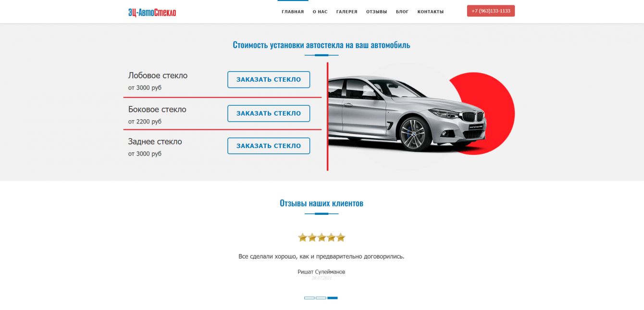Open the ОТЗЫВЫ menu link
This screenshot has height=310, width=644.
pyautogui.click(x=376, y=12)
